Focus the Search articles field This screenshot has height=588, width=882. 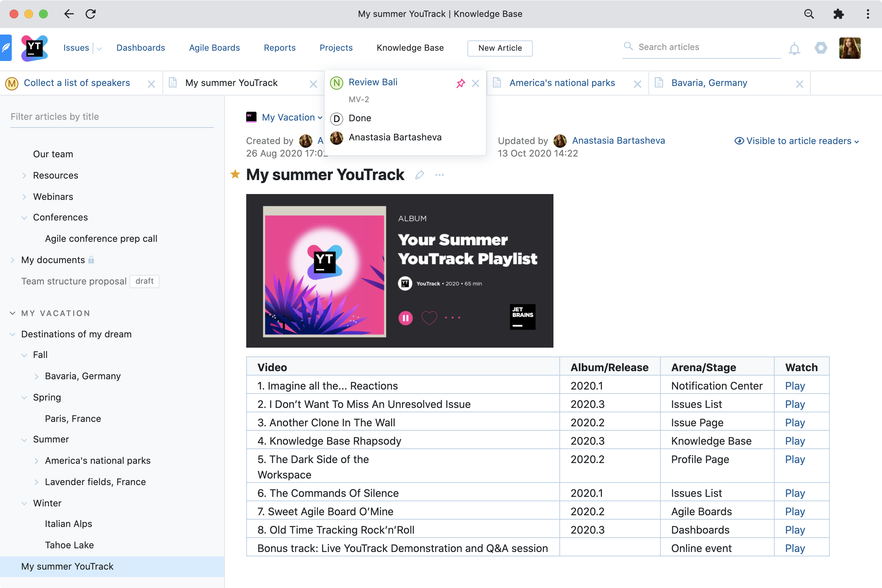click(702, 47)
